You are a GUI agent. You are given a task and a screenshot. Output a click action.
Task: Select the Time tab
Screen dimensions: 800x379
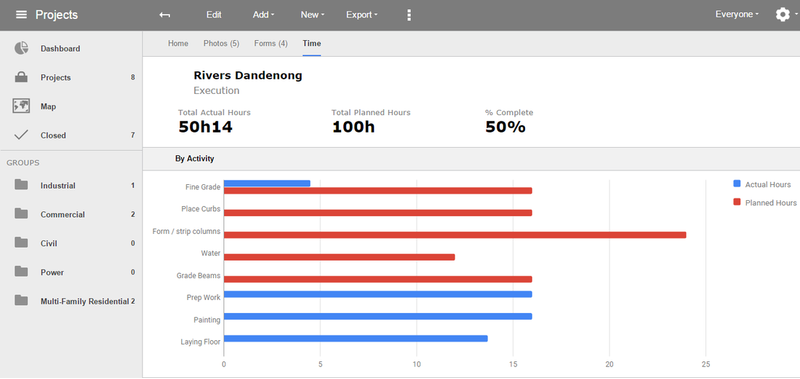coord(312,43)
